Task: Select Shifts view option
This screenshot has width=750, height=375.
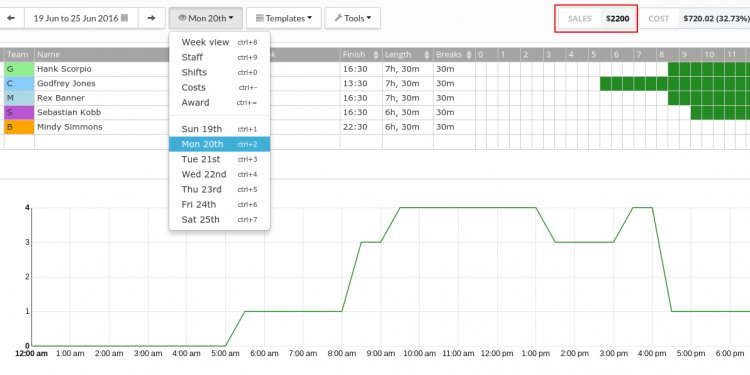Action: click(x=220, y=72)
